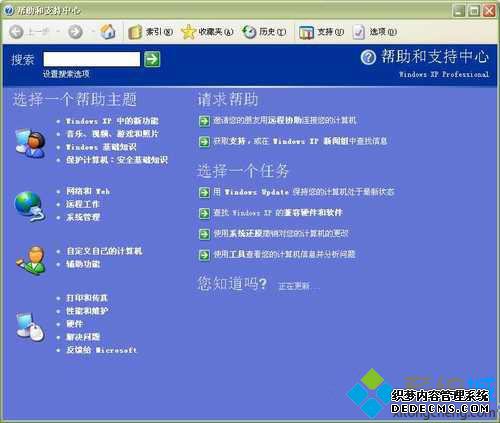Click the Home house icon in toolbar
Viewport: 500px width, 423px height.
tap(108, 32)
